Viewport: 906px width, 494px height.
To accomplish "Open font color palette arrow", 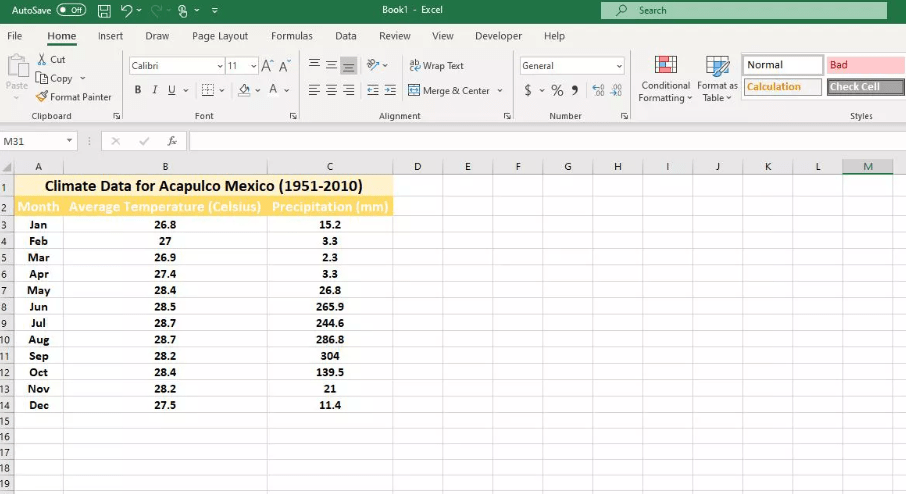I will [287, 90].
